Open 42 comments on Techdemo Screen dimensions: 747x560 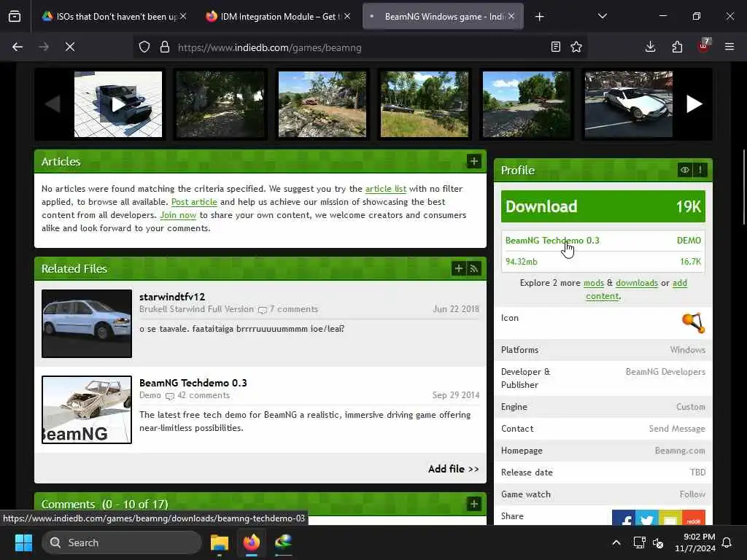[x=204, y=395]
